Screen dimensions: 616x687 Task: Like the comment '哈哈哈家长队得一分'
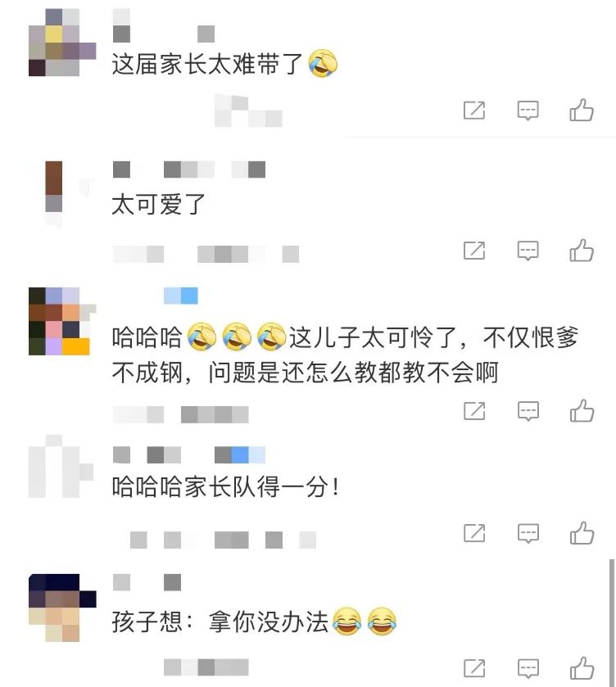tap(582, 533)
